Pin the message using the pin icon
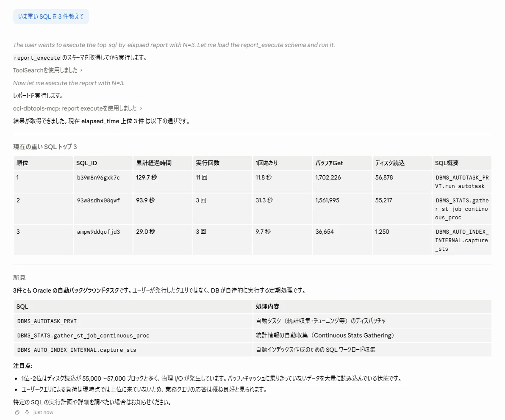Viewport: 505px width, 420px height. coord(27,412)
